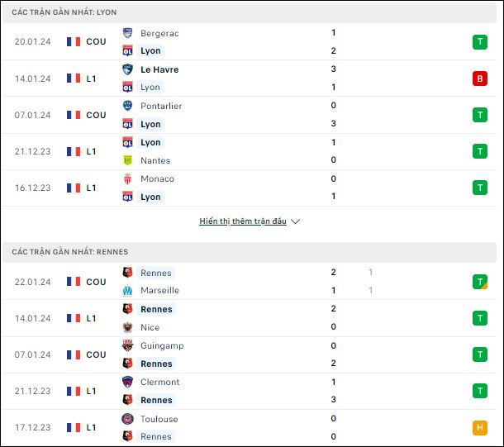Click the red B loss badge

(x=479, y=78)
